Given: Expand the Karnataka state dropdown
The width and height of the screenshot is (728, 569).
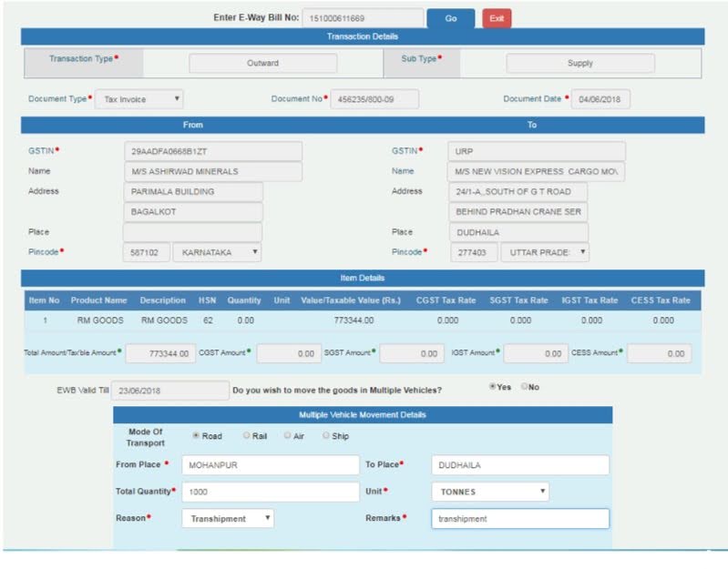Looking at the screenshot, I should pyautogui.click(x=217, y=252).
